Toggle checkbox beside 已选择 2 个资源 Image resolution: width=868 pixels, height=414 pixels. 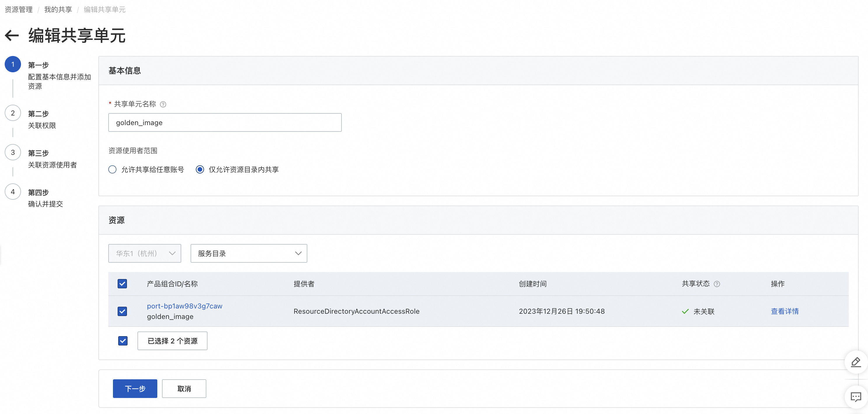(123, 341)
